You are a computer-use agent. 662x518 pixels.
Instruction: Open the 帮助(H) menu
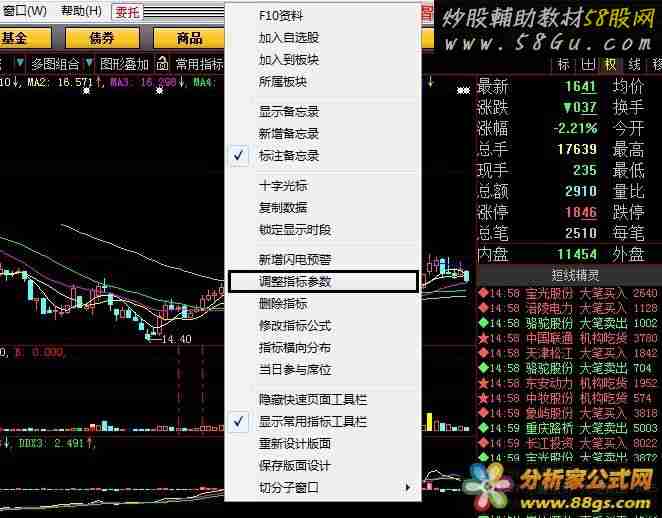click(81, 10)
